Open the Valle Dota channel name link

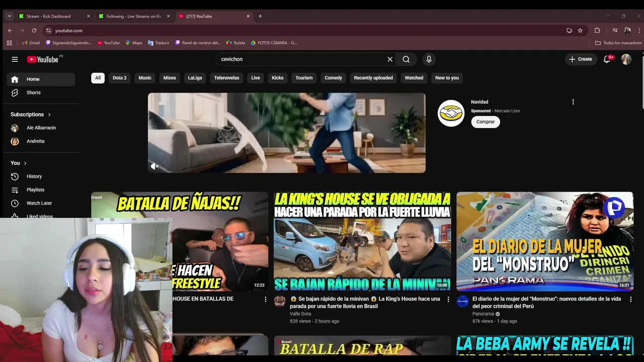[x=300, y=314]
